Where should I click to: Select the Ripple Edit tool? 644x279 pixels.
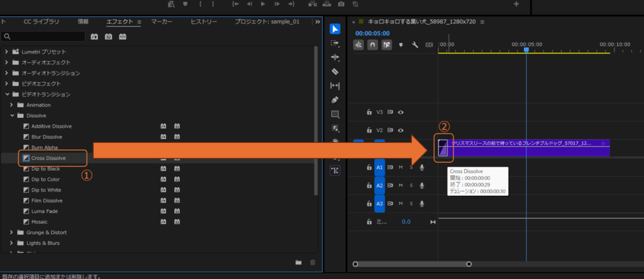[335, 57]
